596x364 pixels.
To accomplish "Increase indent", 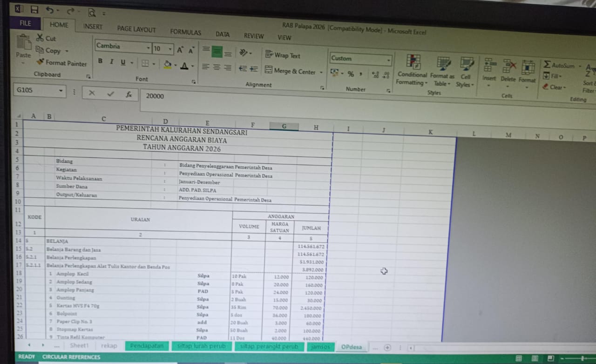I will pos(254,69).
